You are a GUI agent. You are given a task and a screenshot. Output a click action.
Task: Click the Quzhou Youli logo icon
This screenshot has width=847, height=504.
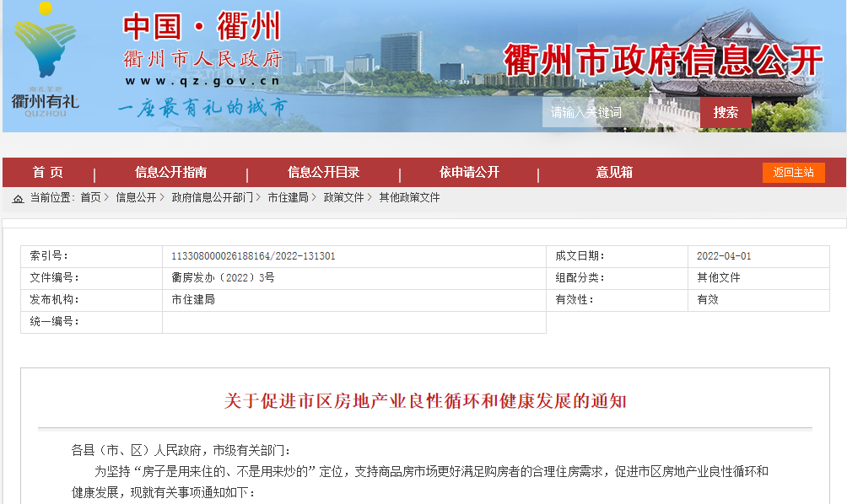pyautogui.click(x=46, y=59)
